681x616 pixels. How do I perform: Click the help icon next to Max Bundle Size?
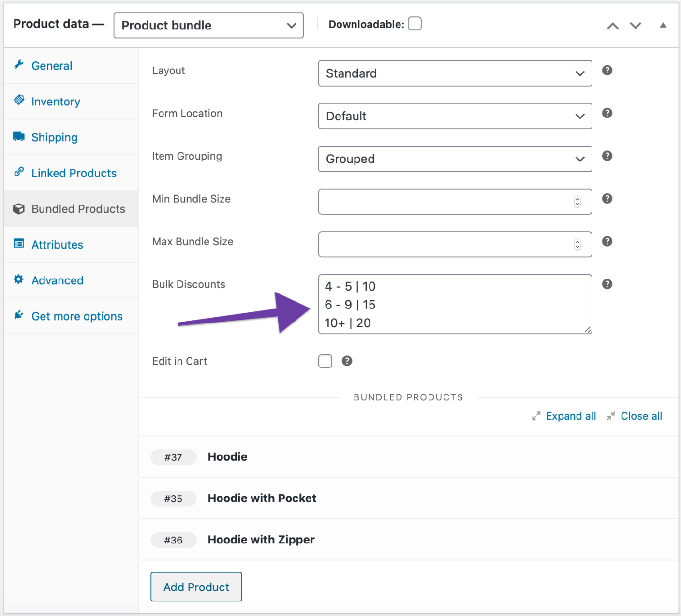pos(607,241)
